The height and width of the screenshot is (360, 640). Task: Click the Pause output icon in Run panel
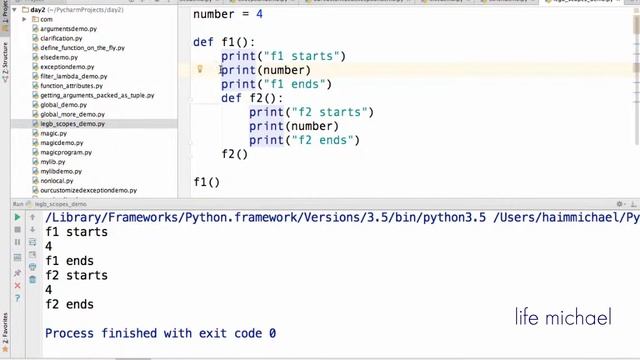17,242
